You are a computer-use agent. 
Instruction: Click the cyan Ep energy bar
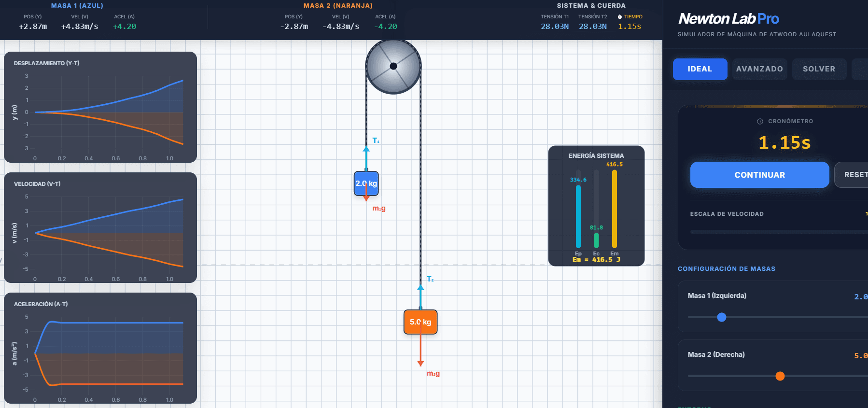pyautogui.click(x=578, y=217)
